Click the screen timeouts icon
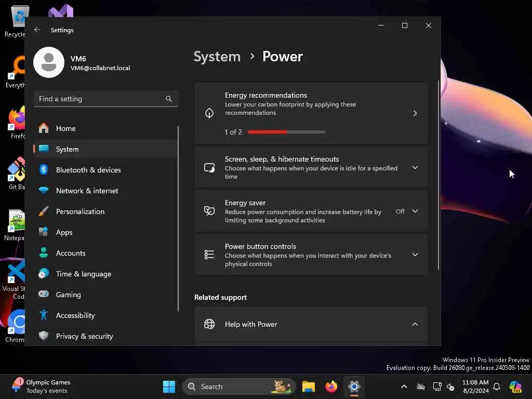532x399 pixels. pos(209,168)
